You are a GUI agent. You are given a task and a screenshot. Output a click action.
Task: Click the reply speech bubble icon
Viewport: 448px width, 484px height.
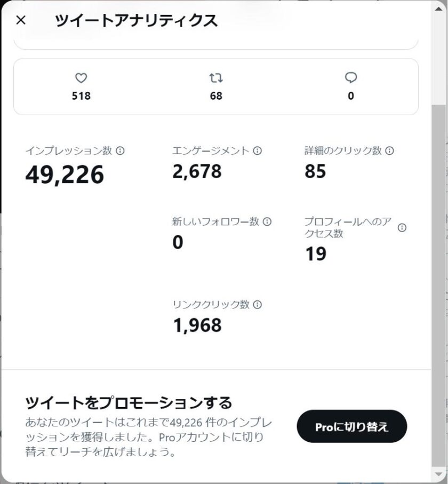(x=351, y=78)
